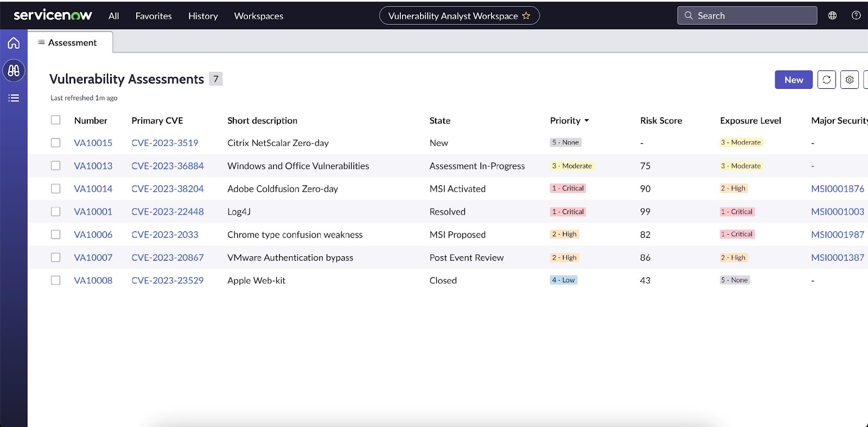Open the All menu
Viewport: 868px width, 427px height.
click(113, 16)
